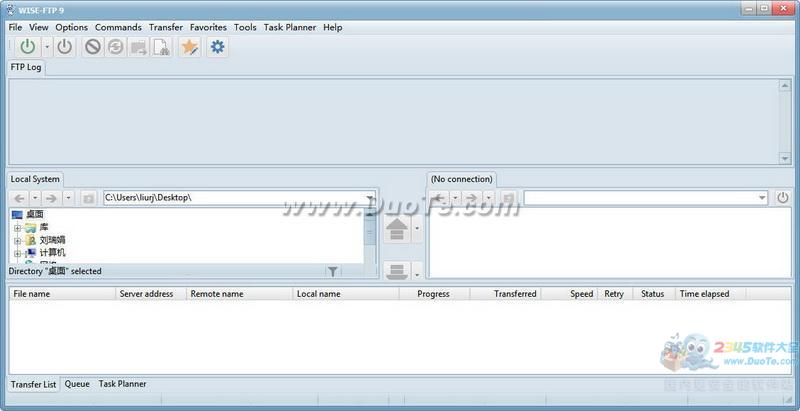Open the Favorites menu
This screenshot has height=411, width=800.
coord(208,27)
